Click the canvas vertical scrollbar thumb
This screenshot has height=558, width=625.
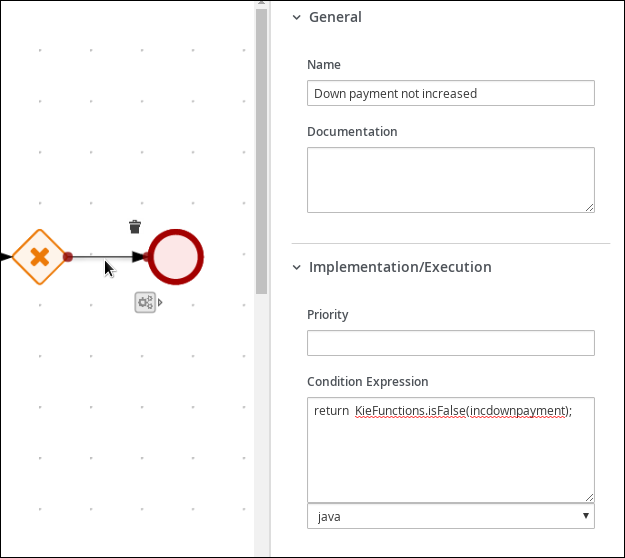click(x=261, y=151)
